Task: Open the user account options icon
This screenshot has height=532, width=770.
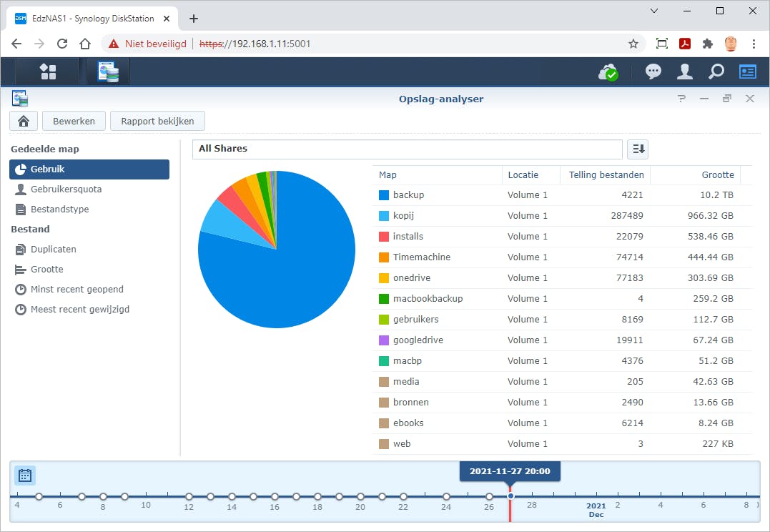Action: [685, 72]
